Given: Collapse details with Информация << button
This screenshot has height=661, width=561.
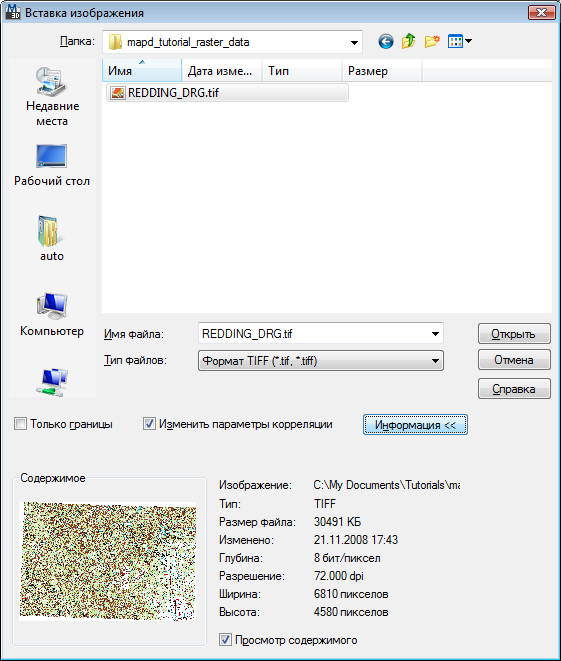Looking at the screenshot, I should 415,425.
